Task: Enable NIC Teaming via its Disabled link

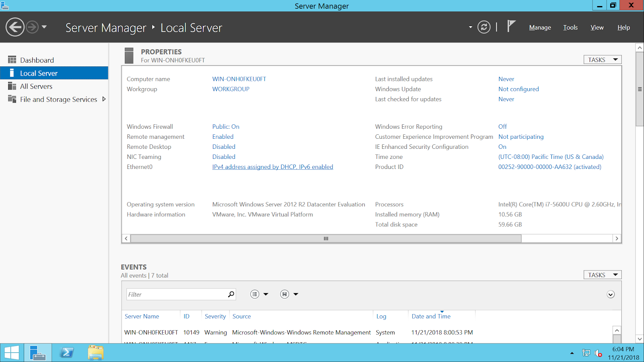Action: click(224, 156)
